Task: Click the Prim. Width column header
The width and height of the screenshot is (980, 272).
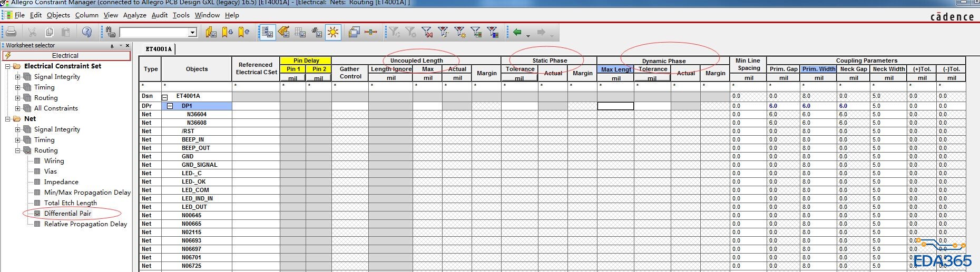Action: (x=819, y=69)
